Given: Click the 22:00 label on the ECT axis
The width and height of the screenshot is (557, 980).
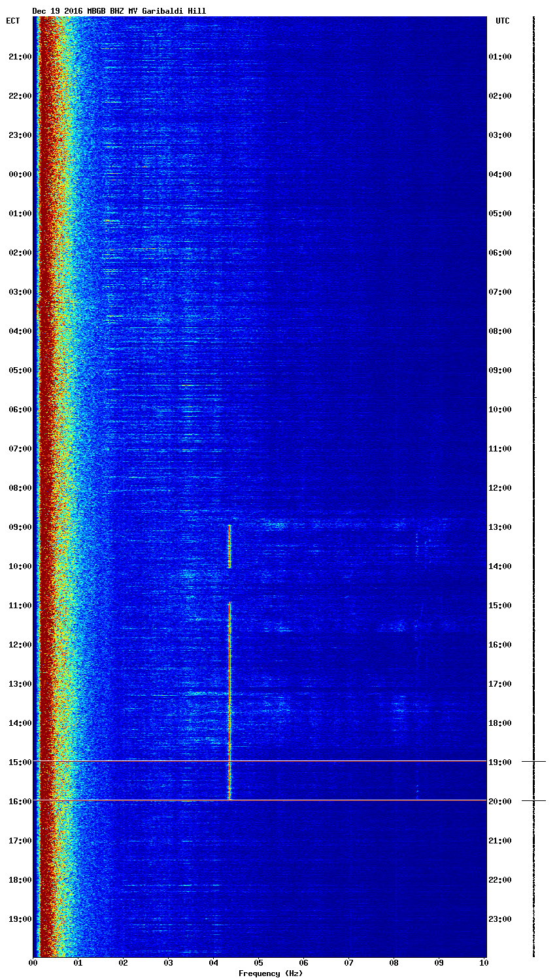Looking at the screenshot, I should click(20, 96).
